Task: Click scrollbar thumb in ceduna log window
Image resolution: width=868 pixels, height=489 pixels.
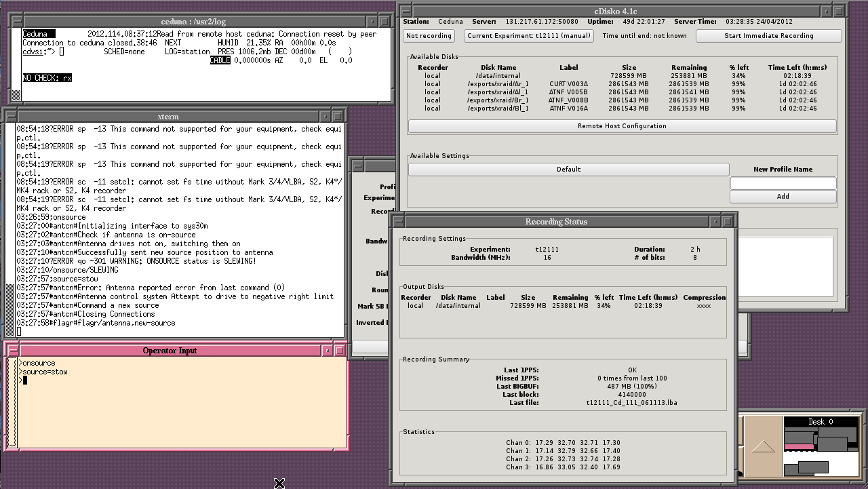Action: [x=17, y=96]
